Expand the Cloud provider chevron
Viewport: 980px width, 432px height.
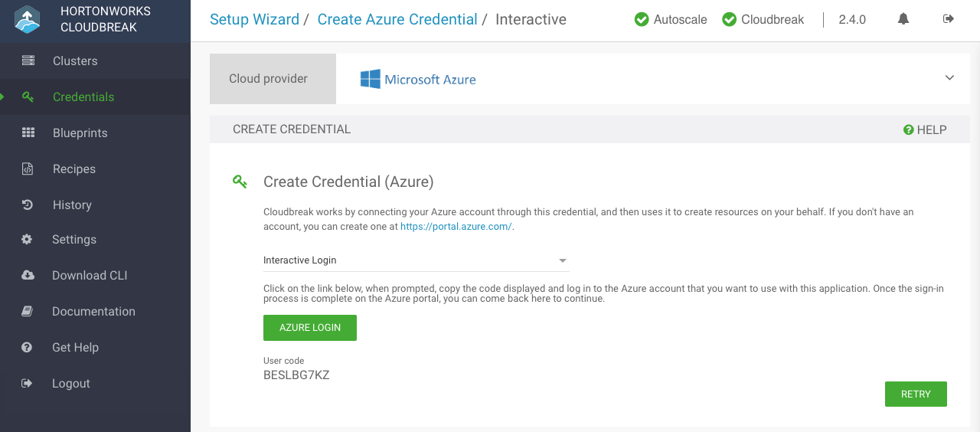click(x=949, y=78)
